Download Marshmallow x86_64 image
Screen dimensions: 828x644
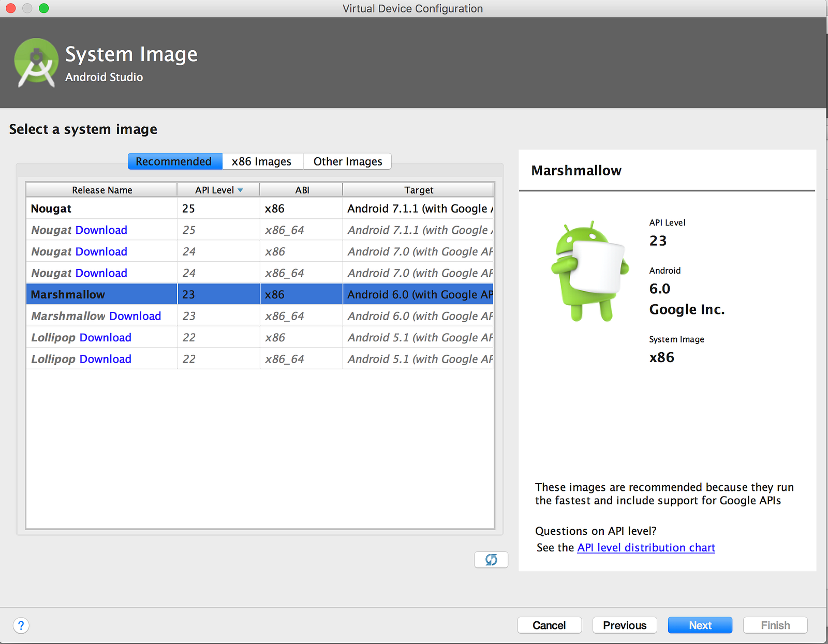point(135,316)
